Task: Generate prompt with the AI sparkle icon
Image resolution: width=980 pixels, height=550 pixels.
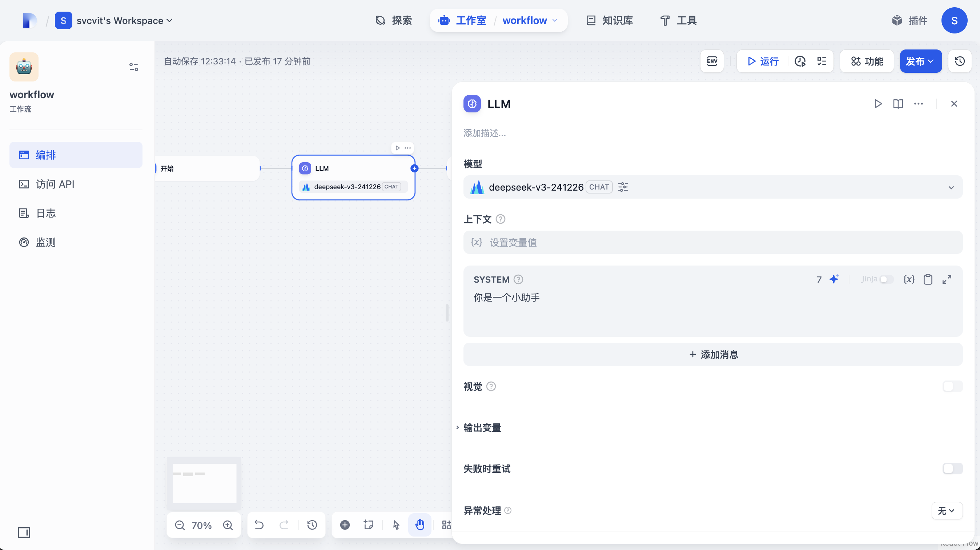Action: pyautogui.click(x=834, y=279)
